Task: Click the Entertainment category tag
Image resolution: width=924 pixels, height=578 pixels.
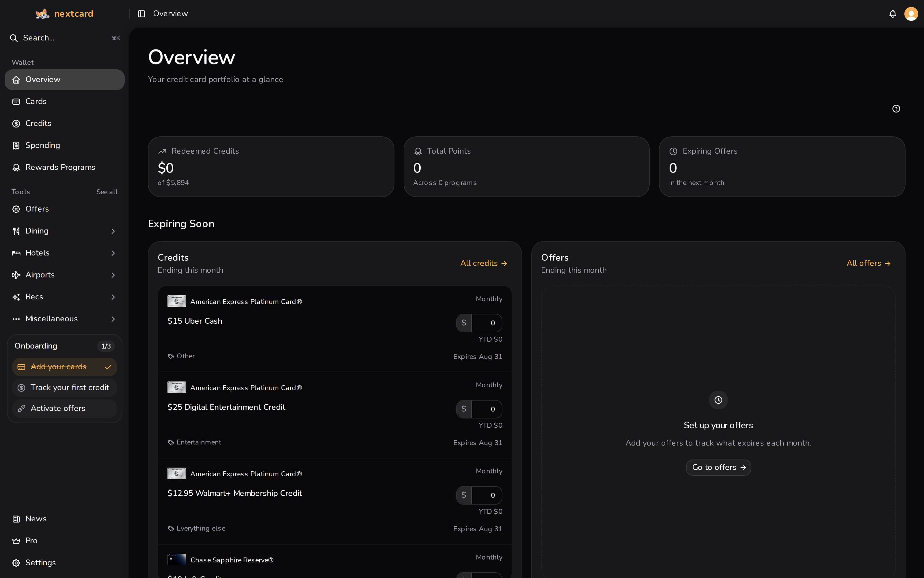Action: point(194,442)
